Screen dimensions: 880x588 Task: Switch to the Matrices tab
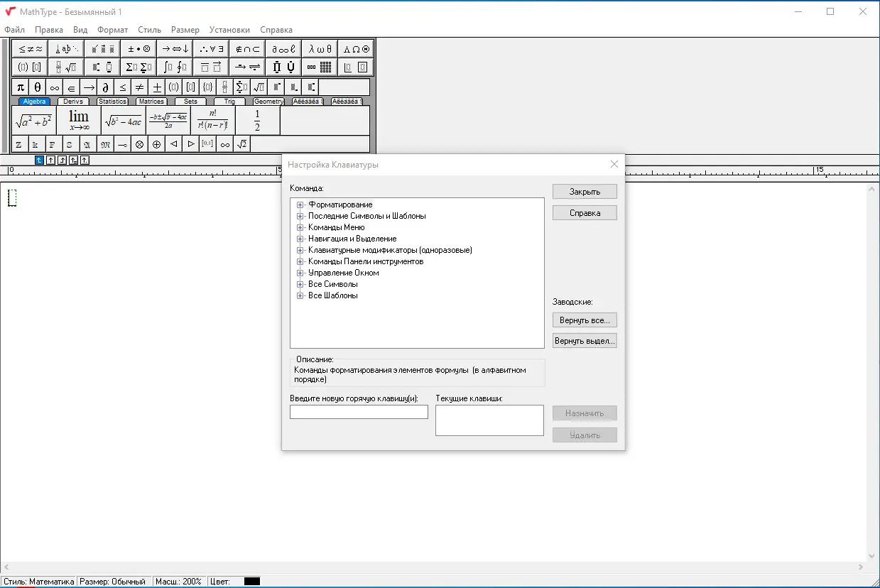click(x=151, y=102)
